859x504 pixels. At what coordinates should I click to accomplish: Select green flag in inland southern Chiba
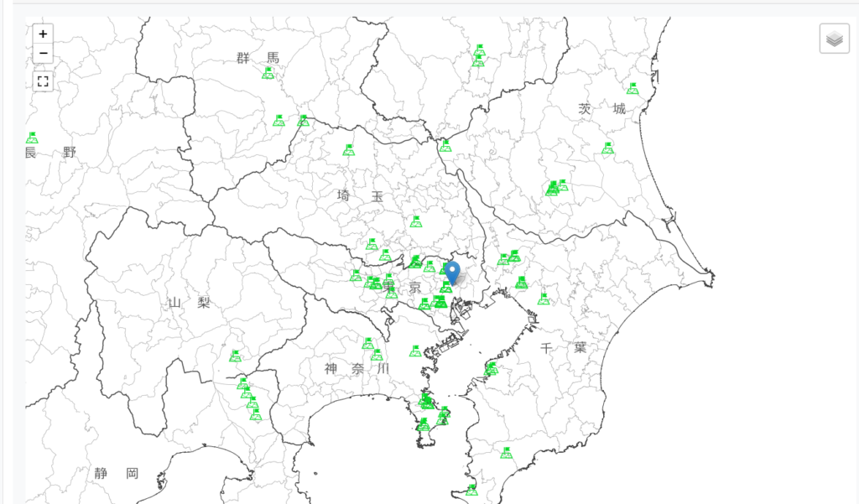pos(505,454)
